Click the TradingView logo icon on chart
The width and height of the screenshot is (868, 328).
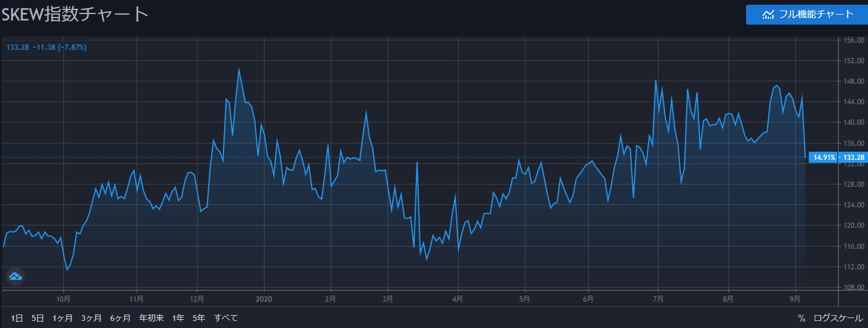(x=15, y=276)
